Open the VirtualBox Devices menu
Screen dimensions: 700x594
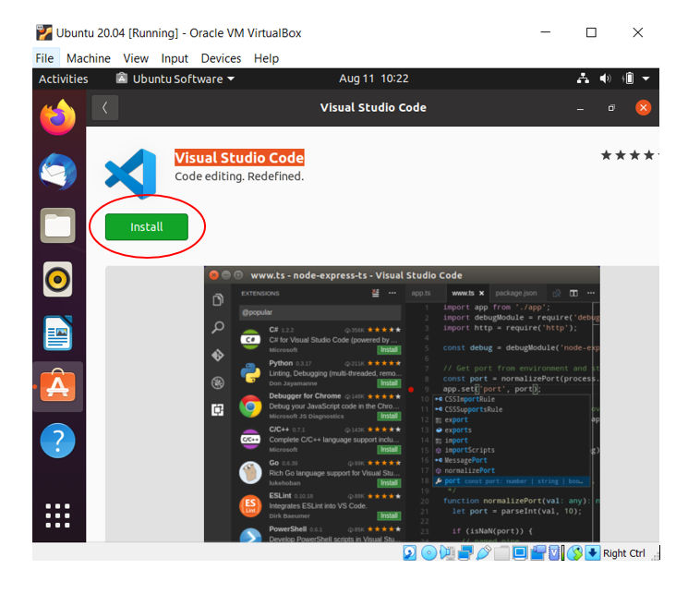[x=221, y=58]
